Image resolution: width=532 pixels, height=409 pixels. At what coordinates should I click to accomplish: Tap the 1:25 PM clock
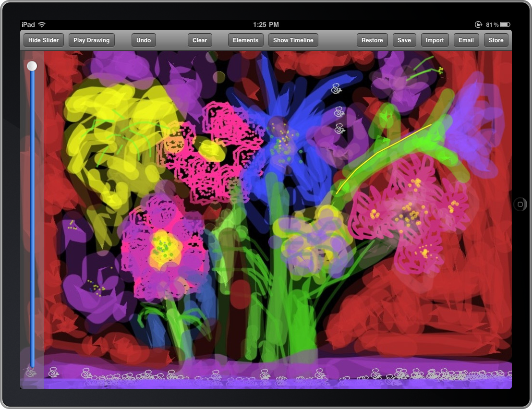(x=266, y=24)
